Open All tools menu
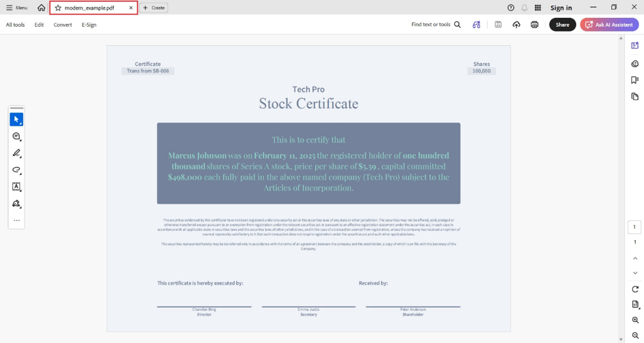 click(x=15, y=25)
